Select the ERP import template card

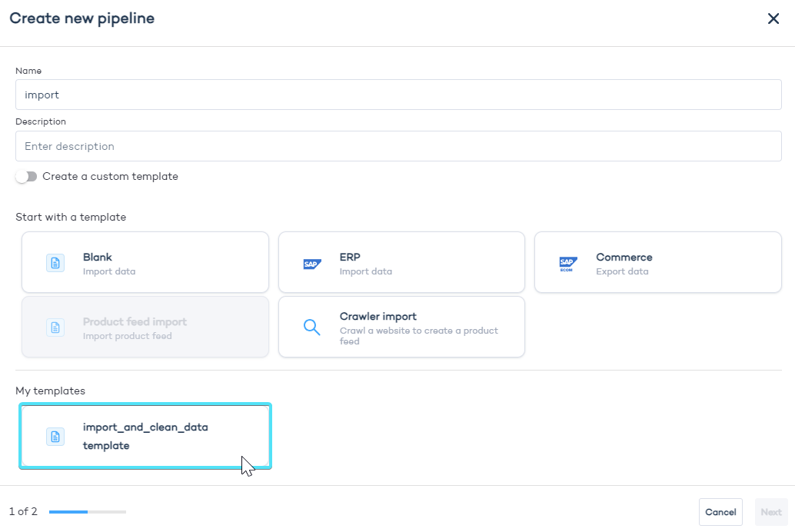(401, 262)
